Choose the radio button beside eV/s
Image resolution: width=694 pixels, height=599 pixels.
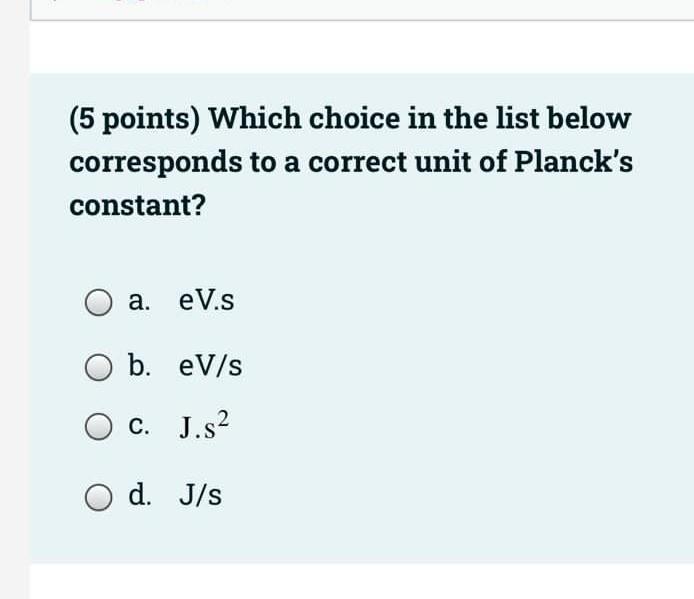point(98,367)
